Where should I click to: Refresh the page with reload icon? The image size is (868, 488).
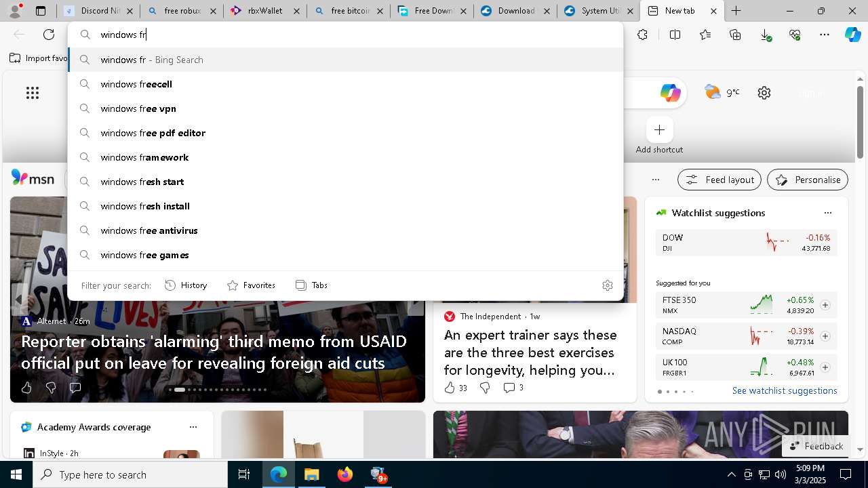tap(49, 35)
